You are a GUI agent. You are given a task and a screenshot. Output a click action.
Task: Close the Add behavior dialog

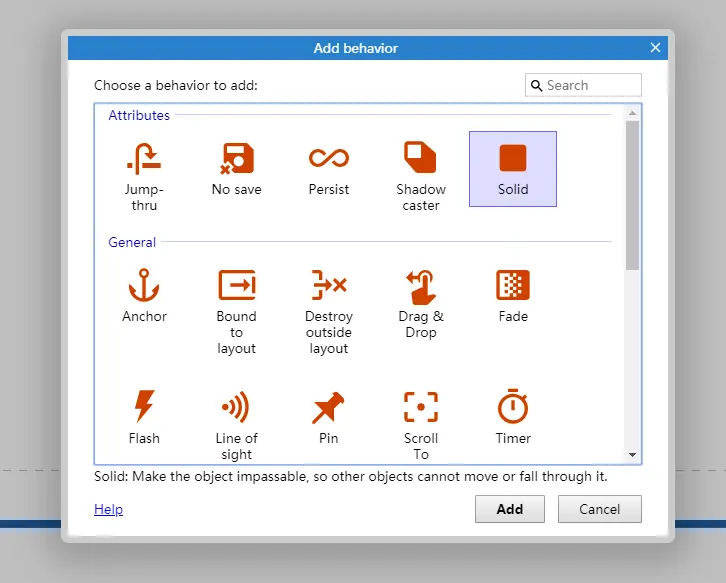[655, 48]
